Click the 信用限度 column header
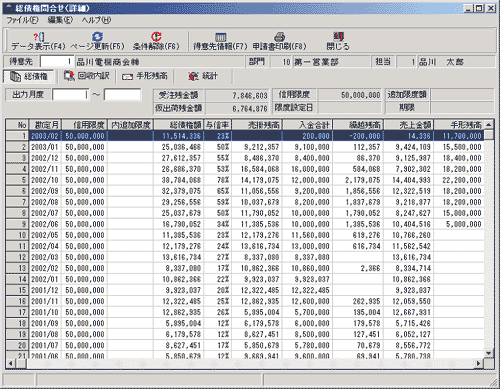Viewport: 500px width, 389px height. (x=84, y=125)
